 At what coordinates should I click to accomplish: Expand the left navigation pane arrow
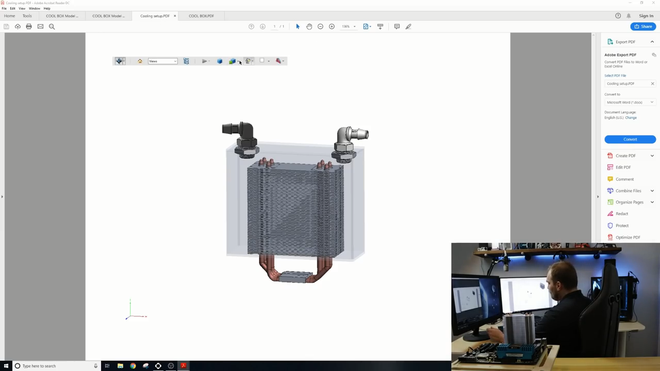[x=2, y=197]
